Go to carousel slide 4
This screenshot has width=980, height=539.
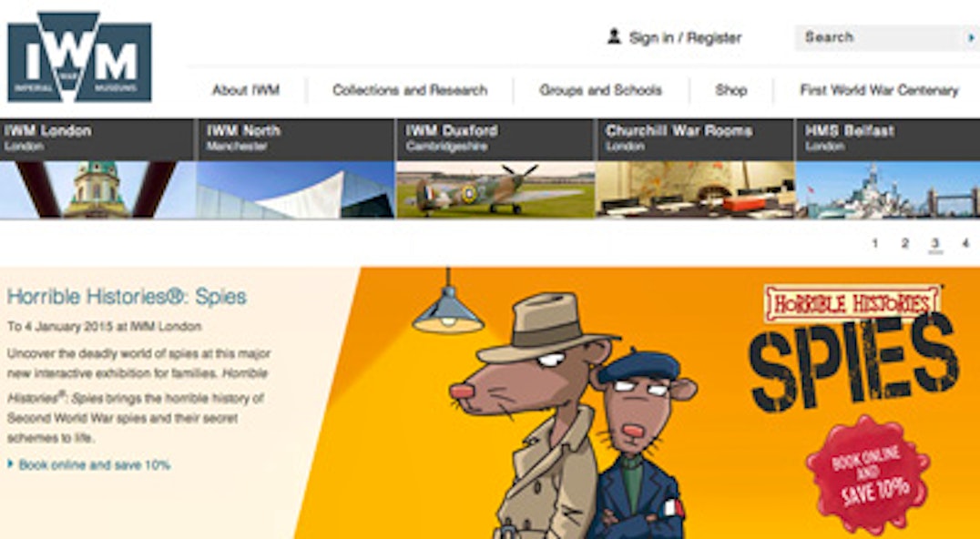[x=965, y=244]
